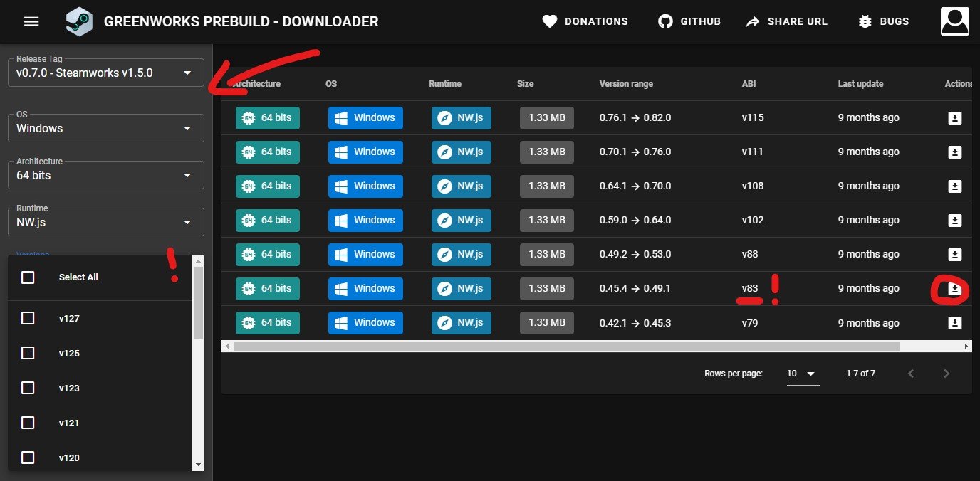Click the v79 ABI cell

click(750, 323)
